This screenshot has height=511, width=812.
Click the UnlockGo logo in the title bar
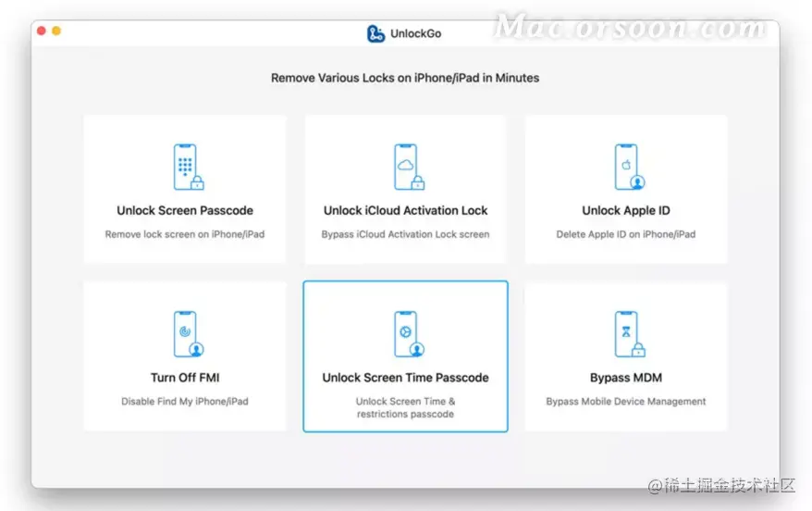point(376,33)
